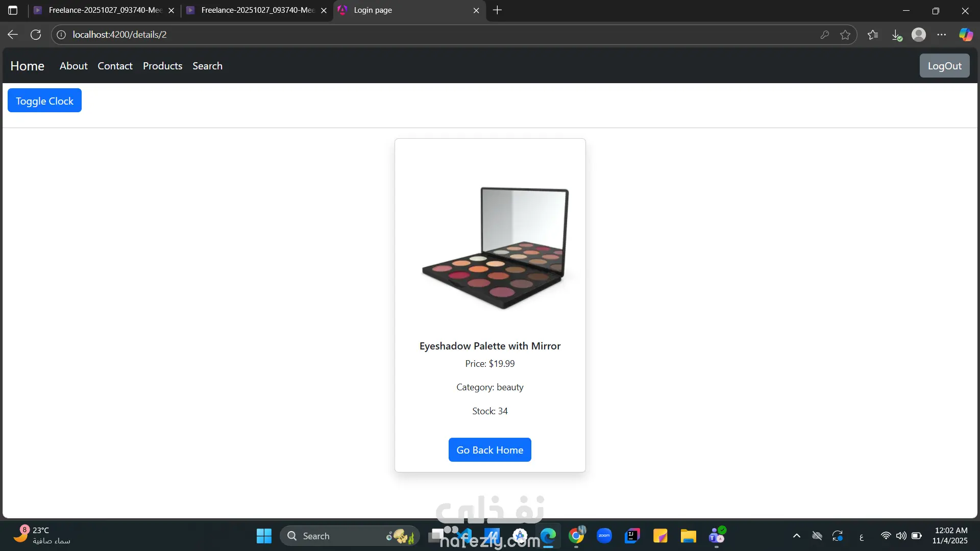Click the Go Back Home button
This screenshot has height=551, width=980.
point(489,449)
